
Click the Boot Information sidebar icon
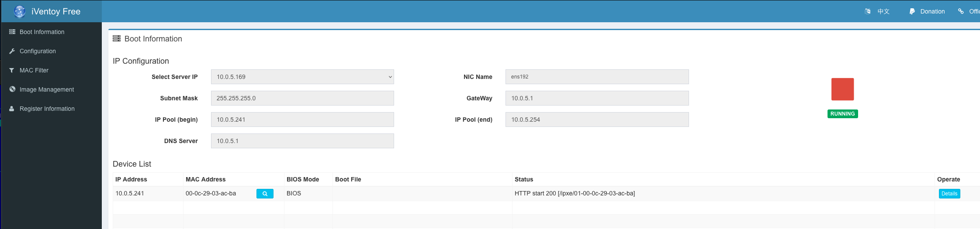tap(12, 32)
